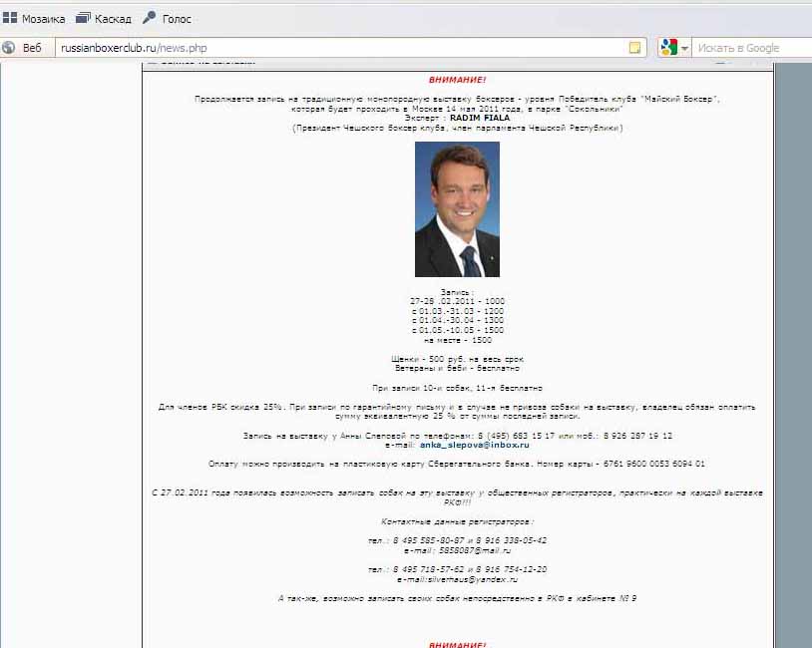Click the photo of expert Radim Fiala

457,209
